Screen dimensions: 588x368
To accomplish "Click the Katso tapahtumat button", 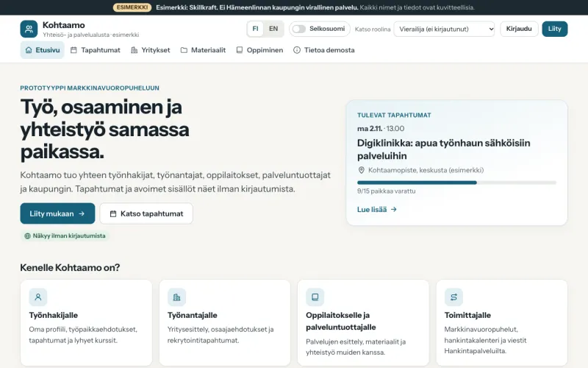I will [146, 213].
